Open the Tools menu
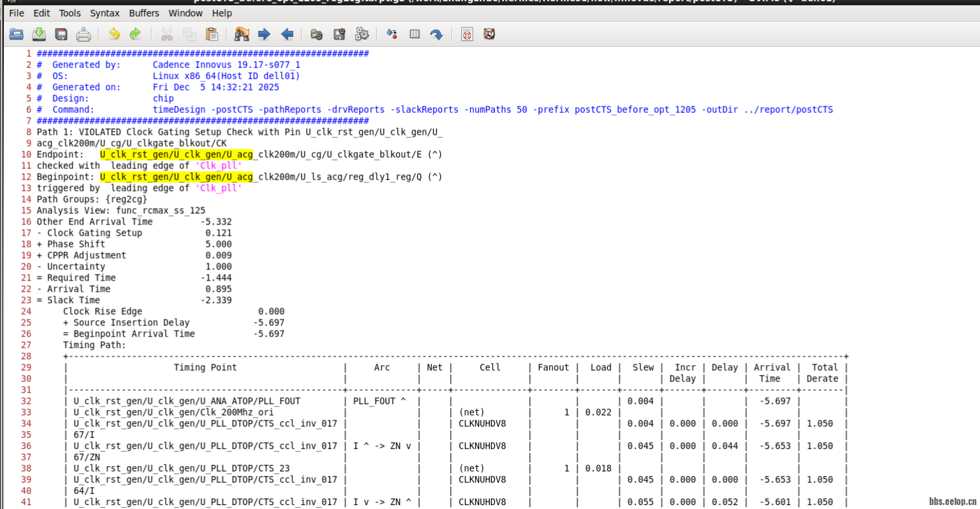Viewport: 980px width, 509px height. tap(69, 13)
